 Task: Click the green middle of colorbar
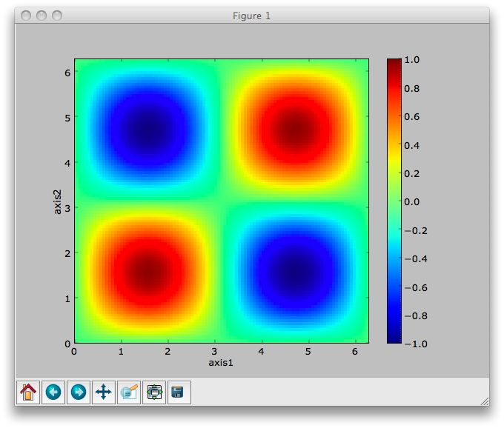[394, 201]
